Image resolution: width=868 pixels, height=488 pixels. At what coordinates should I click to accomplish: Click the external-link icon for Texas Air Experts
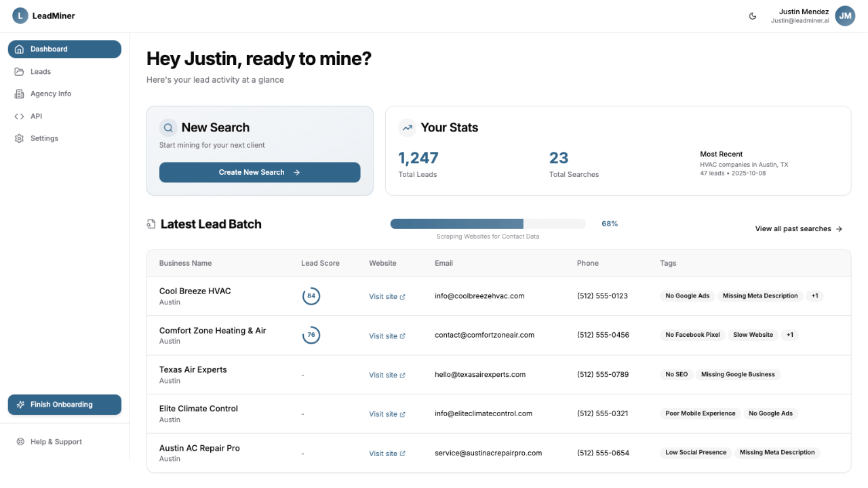(401, 375)
